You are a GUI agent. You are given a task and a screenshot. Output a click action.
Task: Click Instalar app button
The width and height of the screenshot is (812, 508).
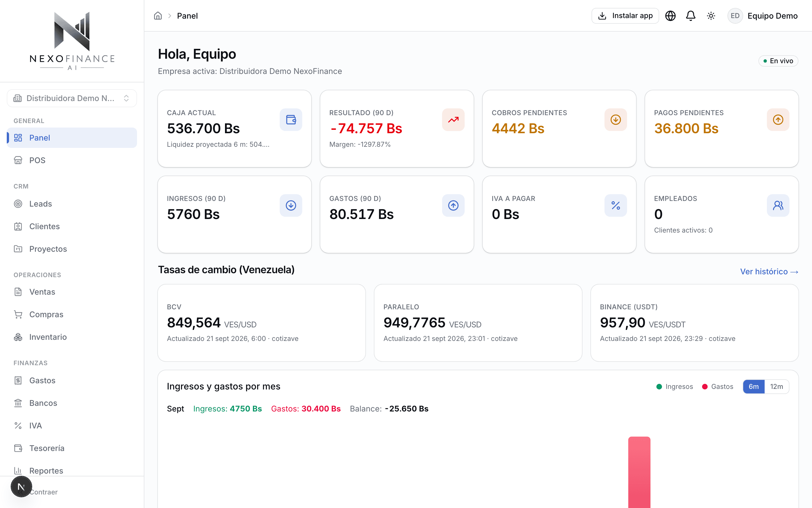point(625,16)
